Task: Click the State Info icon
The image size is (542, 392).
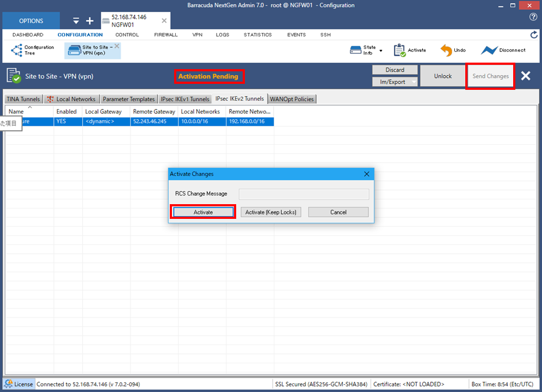Action: (x=355, y=50)
